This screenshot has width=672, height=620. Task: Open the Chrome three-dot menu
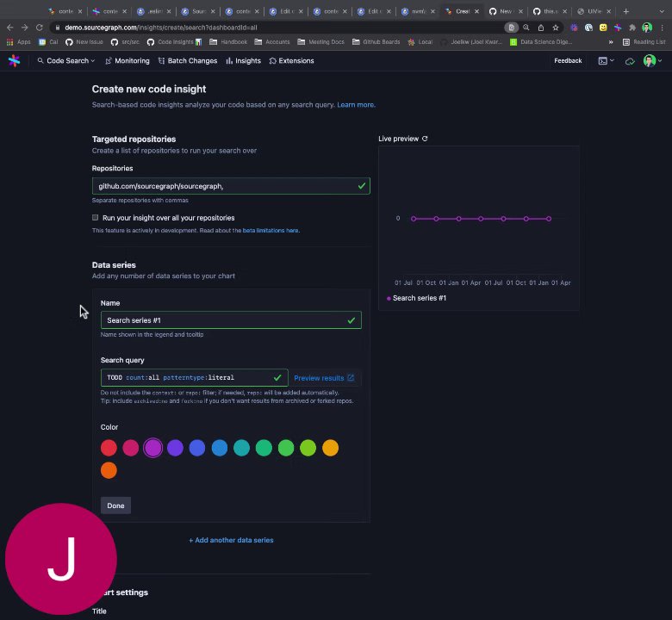pyautogui.click(x=663, y=28)
